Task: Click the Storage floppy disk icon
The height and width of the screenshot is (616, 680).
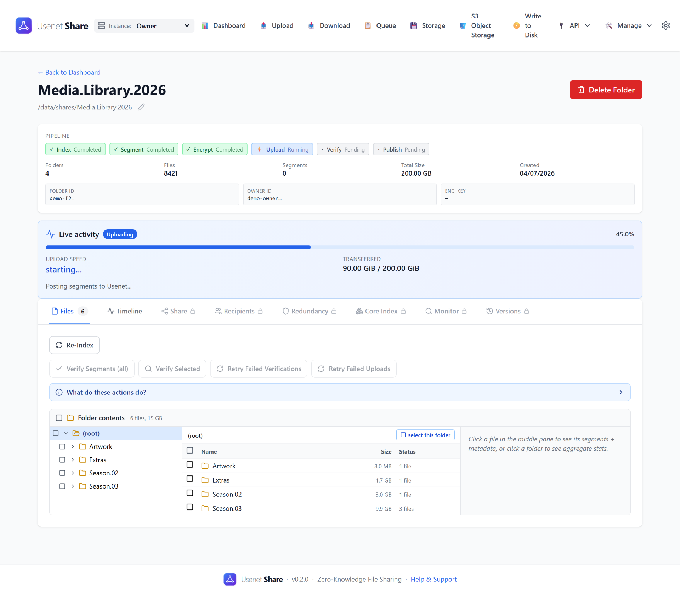Action: click(414, 25)
